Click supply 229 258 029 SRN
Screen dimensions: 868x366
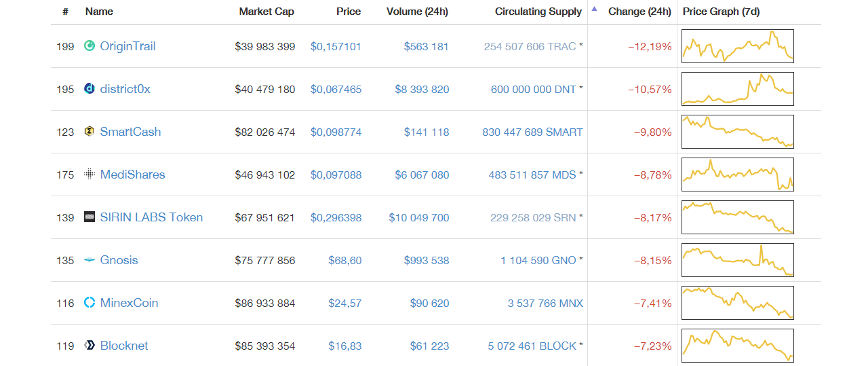pyautogui.click(x=533, y=217)
